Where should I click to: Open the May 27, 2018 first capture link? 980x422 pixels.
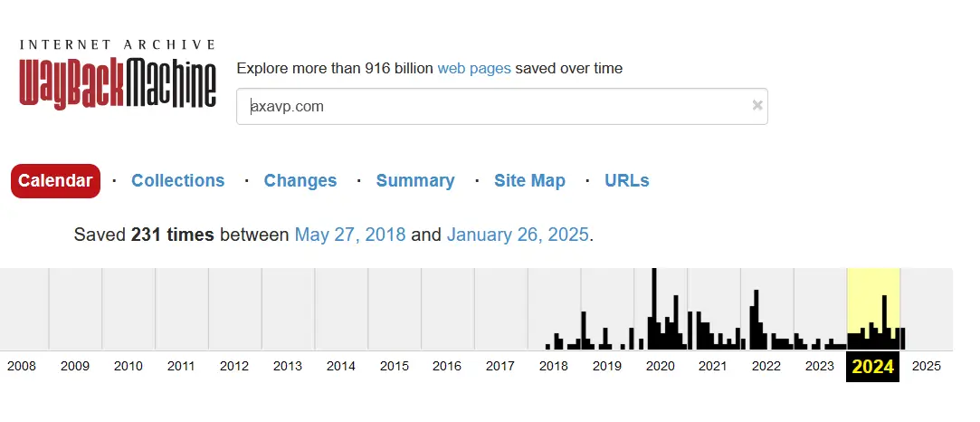(350, 235)
